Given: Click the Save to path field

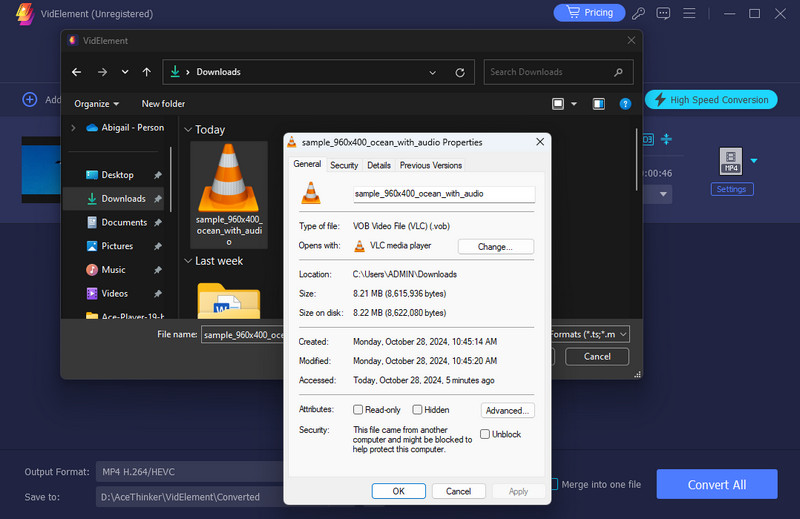Looking at the screenshot, I should click(190, 497).
